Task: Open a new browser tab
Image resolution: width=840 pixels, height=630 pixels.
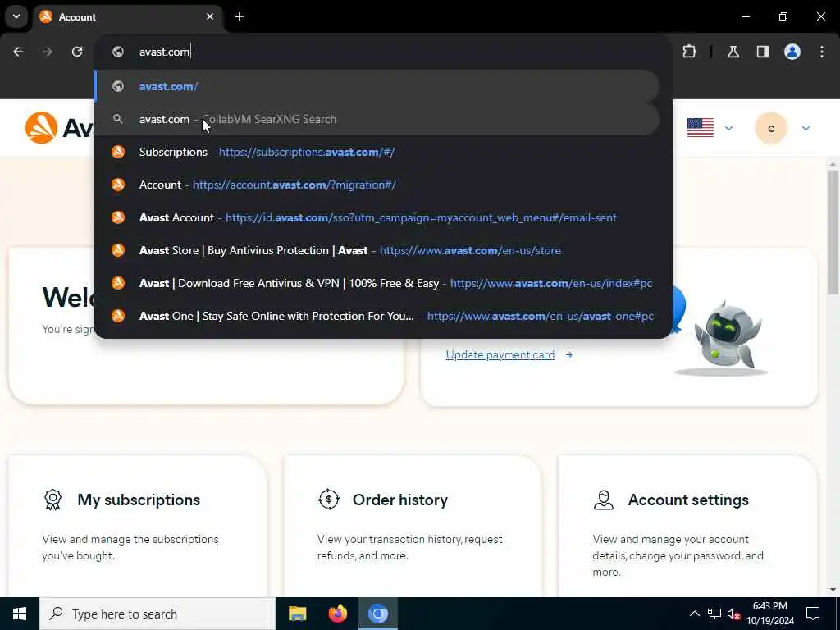Action: (x=240, y=16)
